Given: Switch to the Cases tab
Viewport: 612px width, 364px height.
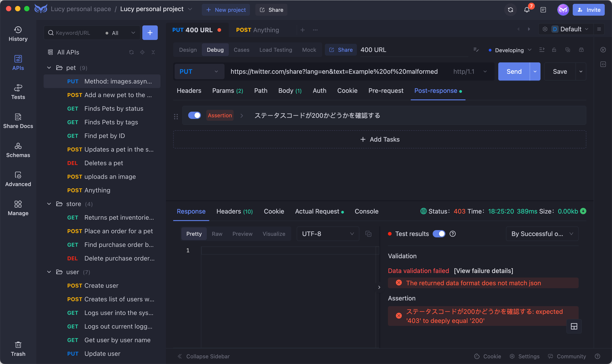Looking at the screenshot, I should point(241,50).
